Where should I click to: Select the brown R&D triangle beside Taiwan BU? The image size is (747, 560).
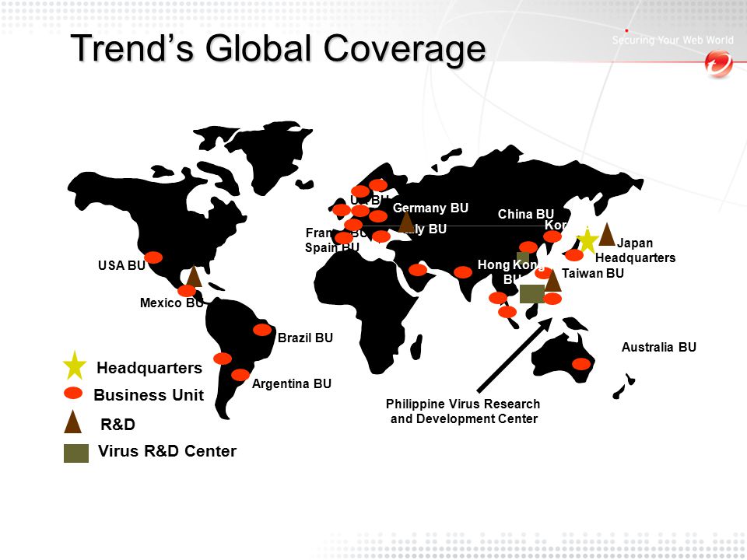tap(552, 280)
